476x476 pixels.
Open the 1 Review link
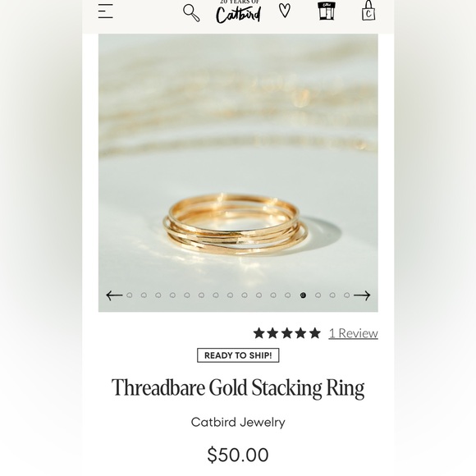(354, 333)
